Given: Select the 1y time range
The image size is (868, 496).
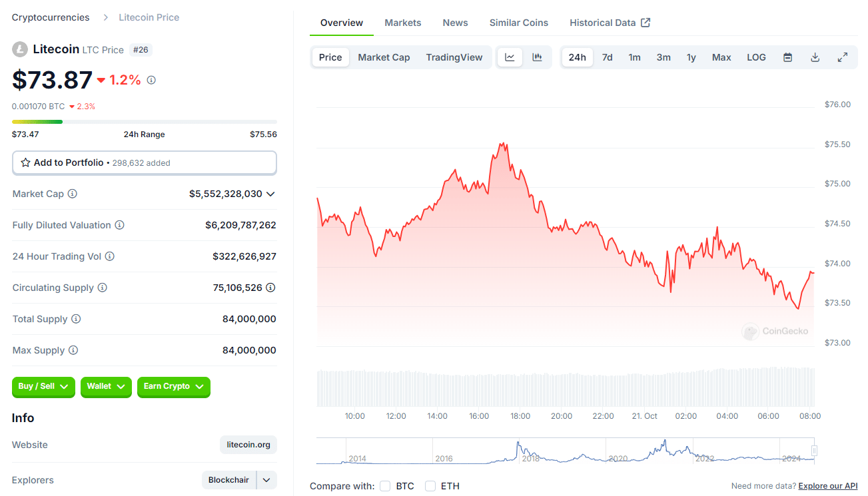Looking at the screenshot, I should click(691, 57).
